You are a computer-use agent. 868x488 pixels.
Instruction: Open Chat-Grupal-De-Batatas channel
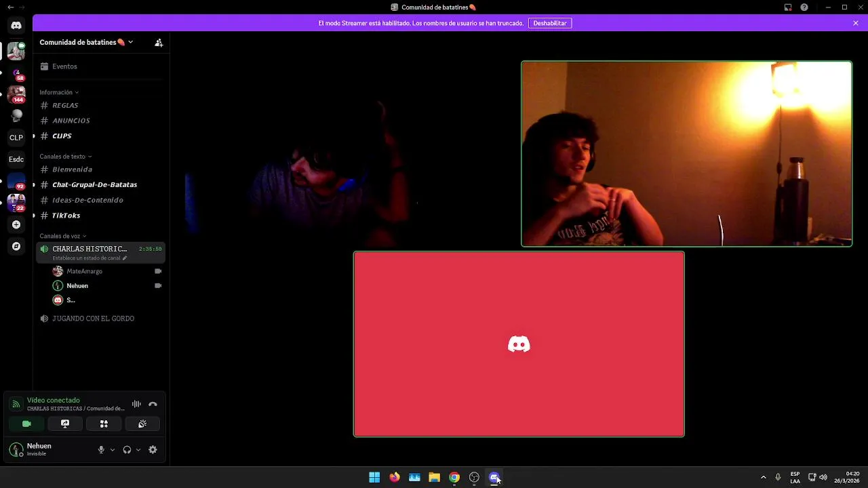coord(101,184)
